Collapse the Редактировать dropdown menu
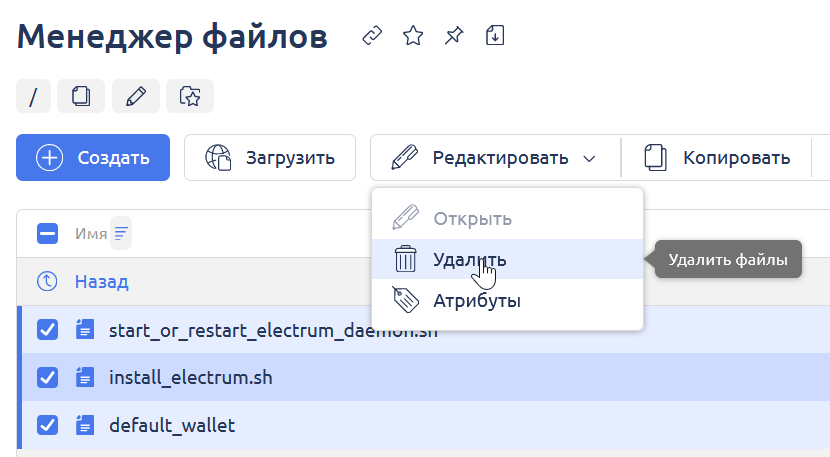830x457 pixels. click(x=495, y=158)
